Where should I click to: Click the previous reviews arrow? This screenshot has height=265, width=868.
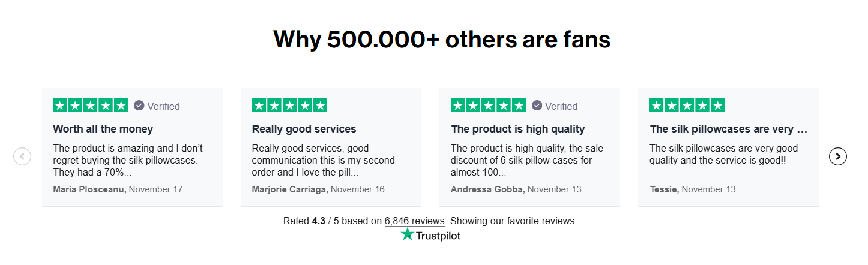tap(22, 156)
